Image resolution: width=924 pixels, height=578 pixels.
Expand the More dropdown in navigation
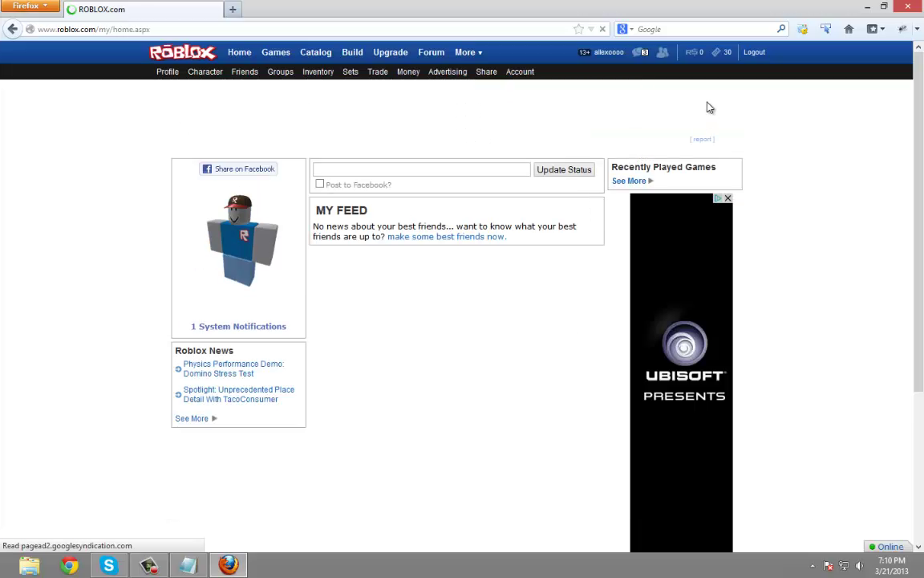tap(468, 52)
